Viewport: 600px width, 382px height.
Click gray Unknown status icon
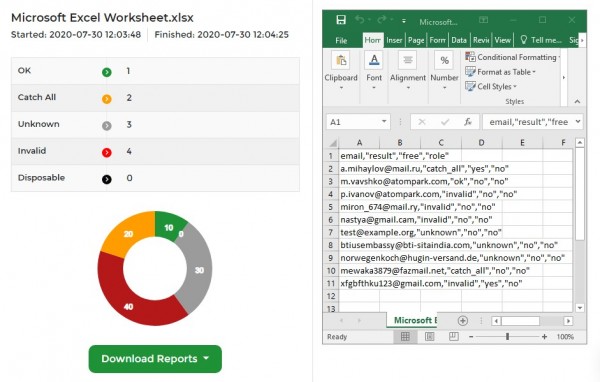(x=107, y=126)
